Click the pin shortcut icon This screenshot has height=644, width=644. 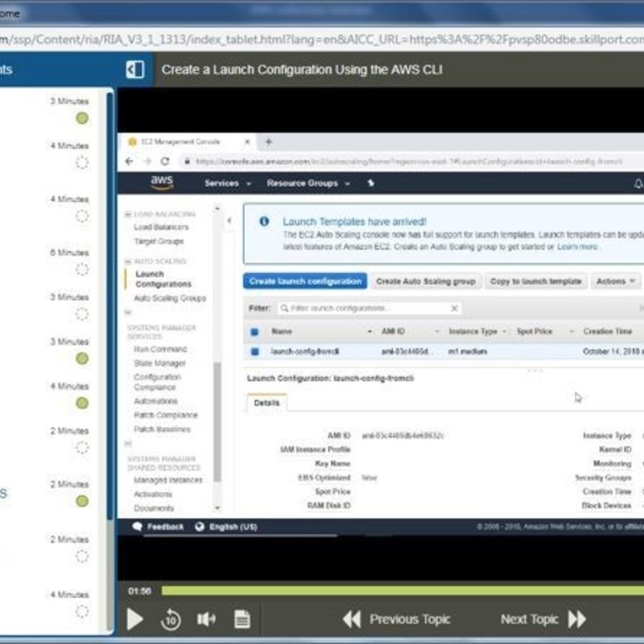371,184
